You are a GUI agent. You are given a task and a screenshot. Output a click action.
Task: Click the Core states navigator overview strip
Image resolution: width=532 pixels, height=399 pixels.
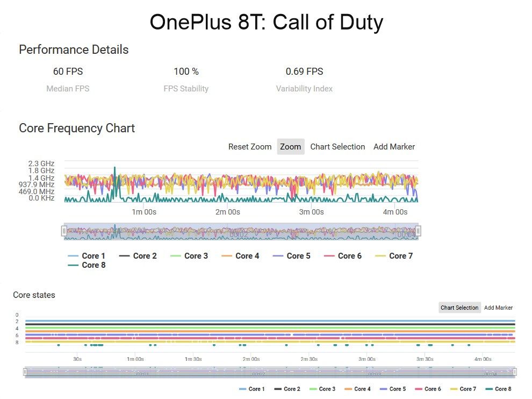[x=270, y=372]
